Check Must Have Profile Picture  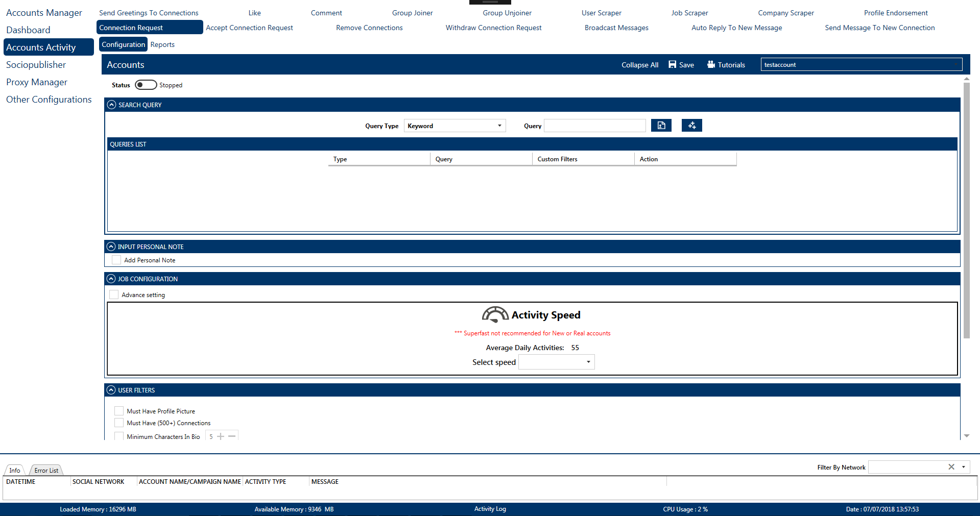pos(119,411)
